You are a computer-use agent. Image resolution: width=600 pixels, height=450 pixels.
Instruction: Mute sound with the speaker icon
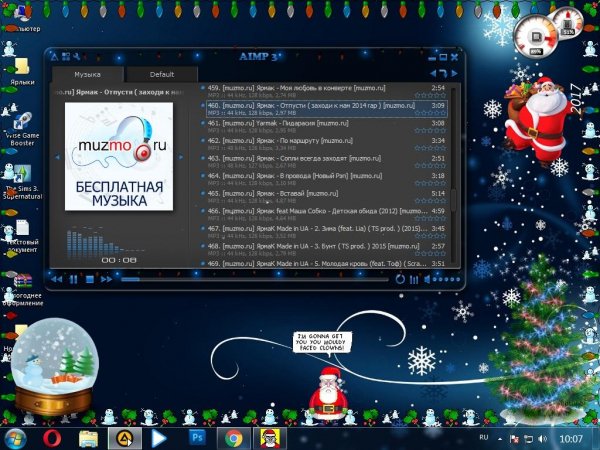[427, 279]
